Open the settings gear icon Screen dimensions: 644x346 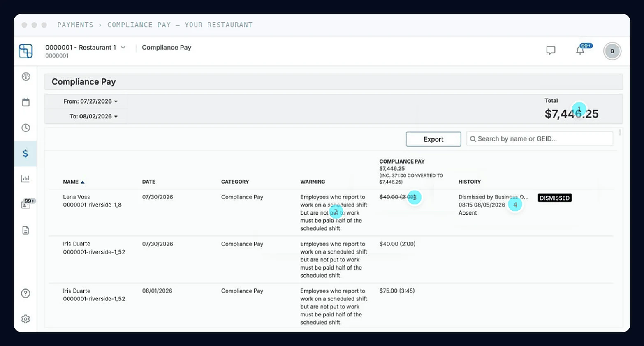pyautogui.click(x=25, y=319)
